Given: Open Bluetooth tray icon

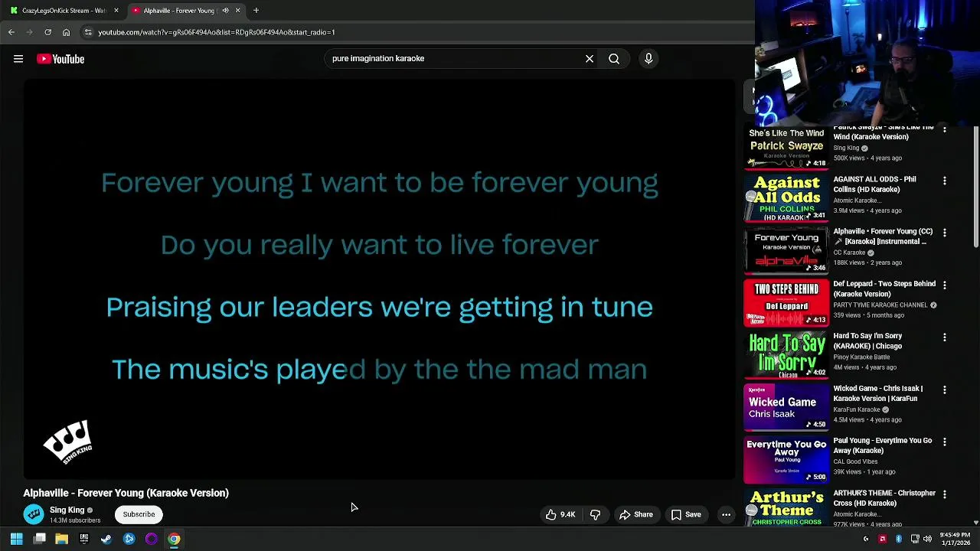Looking at the screenshot, I should click(x=899, y=540).
